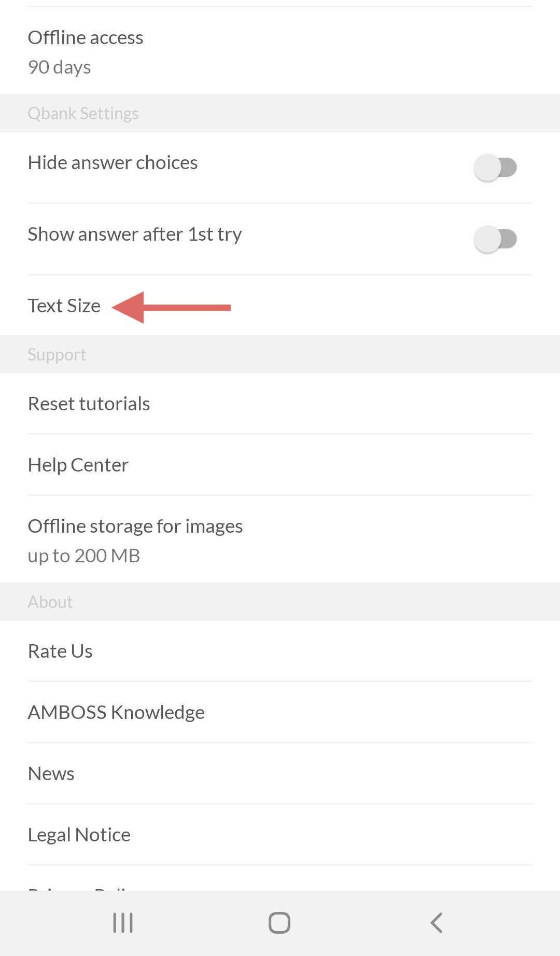Change the Offline access duration
Screen dimensions: 560x956
click(x=86, y=37)
